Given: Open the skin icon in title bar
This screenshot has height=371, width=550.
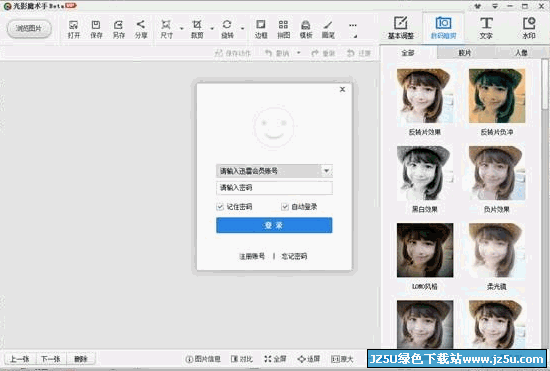Looking at the screenshot, I should click(x=477, y=6).
